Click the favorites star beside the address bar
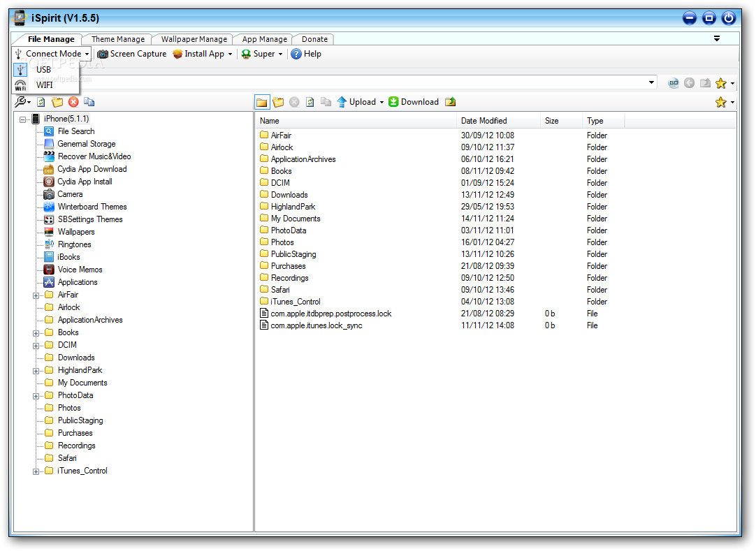The image size is (756, 551). (721, 83)
